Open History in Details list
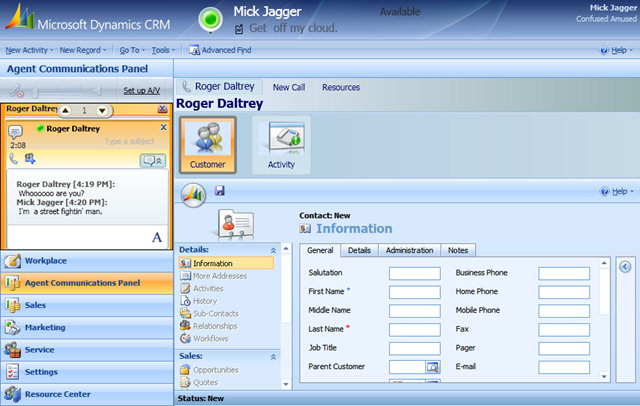The width and height of the screenshot is (640, 406). (199, 301)
